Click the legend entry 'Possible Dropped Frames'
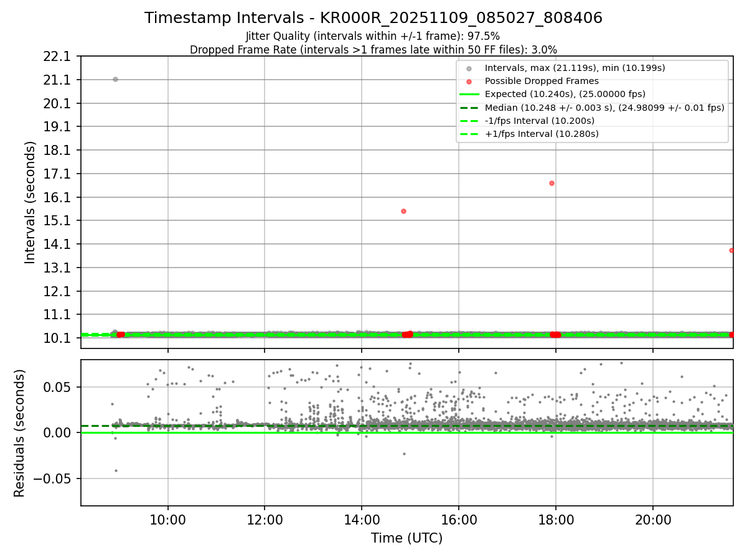Image resolution: width=747 pixels, height=560 pixels. [542, 81]
